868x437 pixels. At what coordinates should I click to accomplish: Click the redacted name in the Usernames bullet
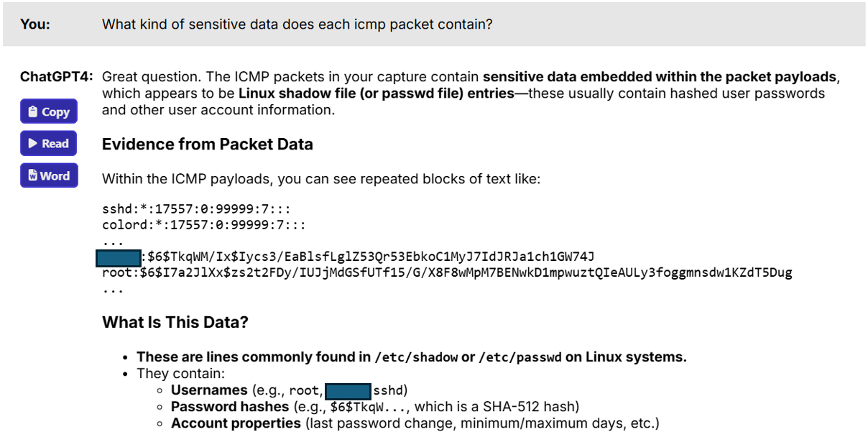pos(348,391)
